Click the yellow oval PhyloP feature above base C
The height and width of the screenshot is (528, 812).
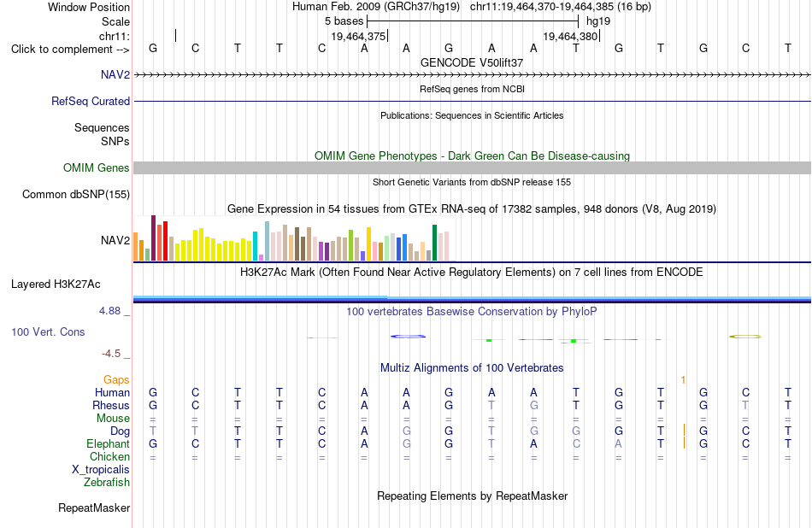745,337
